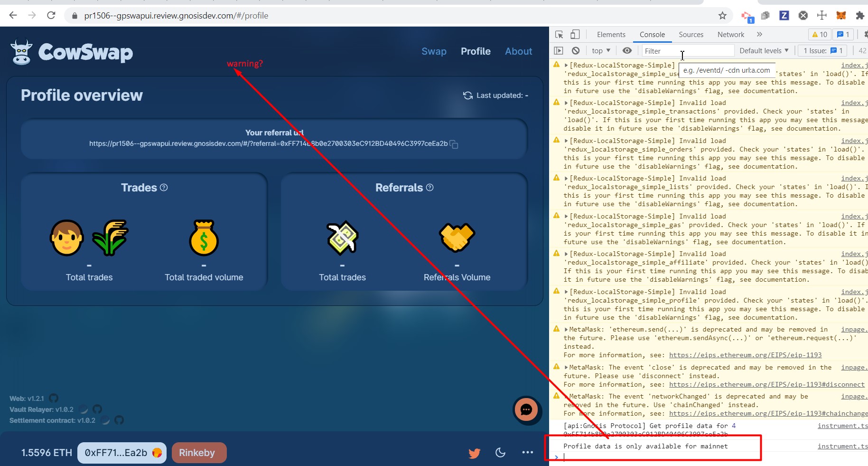
Task: Expand the MetaMask ethereum.send deprecated warning
Action: (x=566, y=330)
